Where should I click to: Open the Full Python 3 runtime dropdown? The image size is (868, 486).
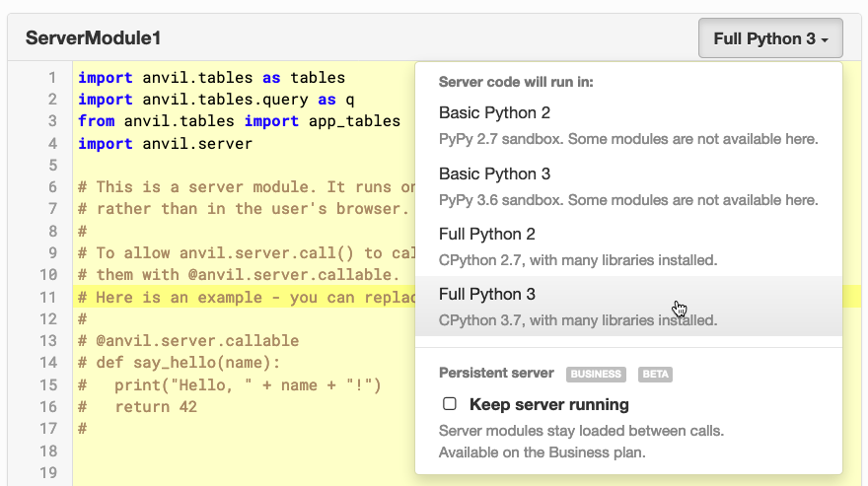[x=770, y=38]
